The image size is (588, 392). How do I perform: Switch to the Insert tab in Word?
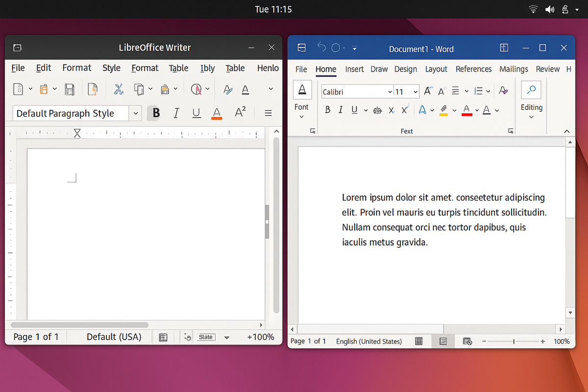354,69
